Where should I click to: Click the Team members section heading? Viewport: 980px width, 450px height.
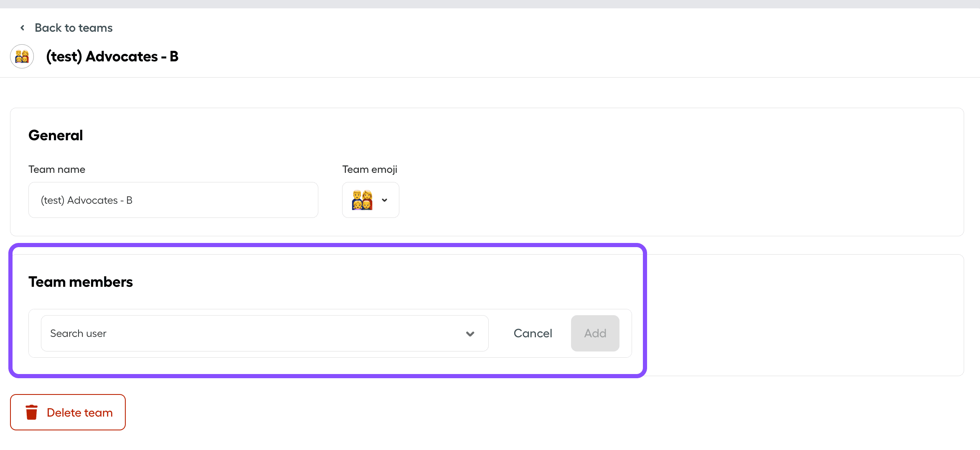[80, 281]
